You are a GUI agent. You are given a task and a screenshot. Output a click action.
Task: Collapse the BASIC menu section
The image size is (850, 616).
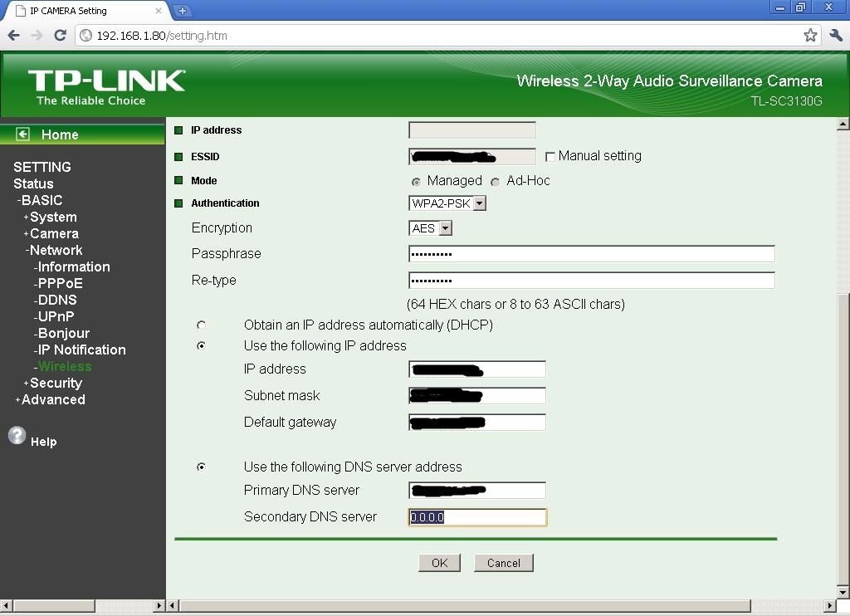click(40, 200)
